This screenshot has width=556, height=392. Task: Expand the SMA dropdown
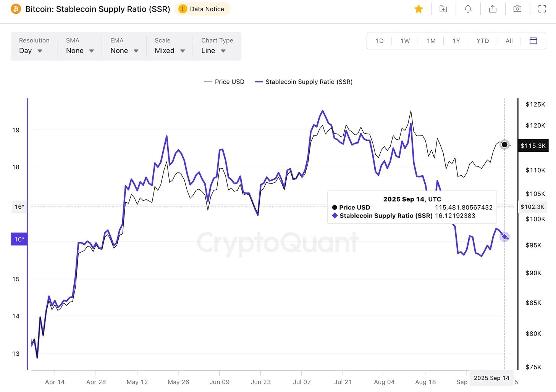pos(80,51)
